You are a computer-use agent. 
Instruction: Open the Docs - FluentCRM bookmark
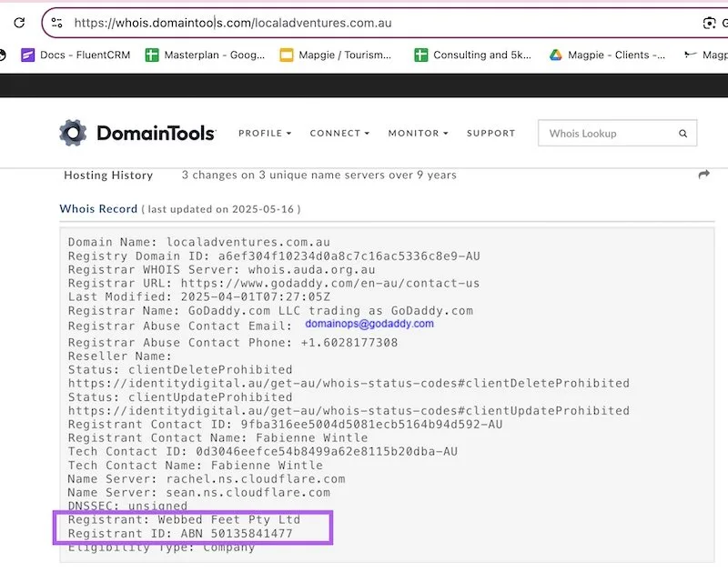pyautogui.click(x=76, y=55)
